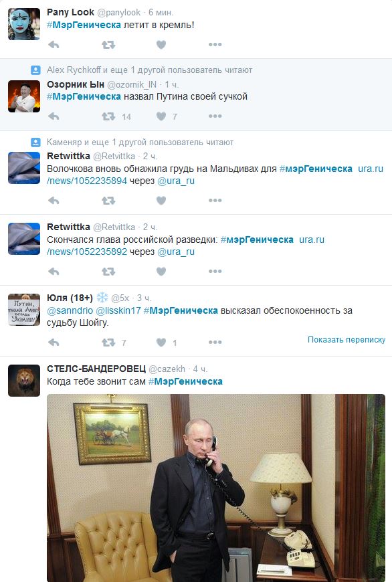Open the phone call photo attachment

point(216,488)
